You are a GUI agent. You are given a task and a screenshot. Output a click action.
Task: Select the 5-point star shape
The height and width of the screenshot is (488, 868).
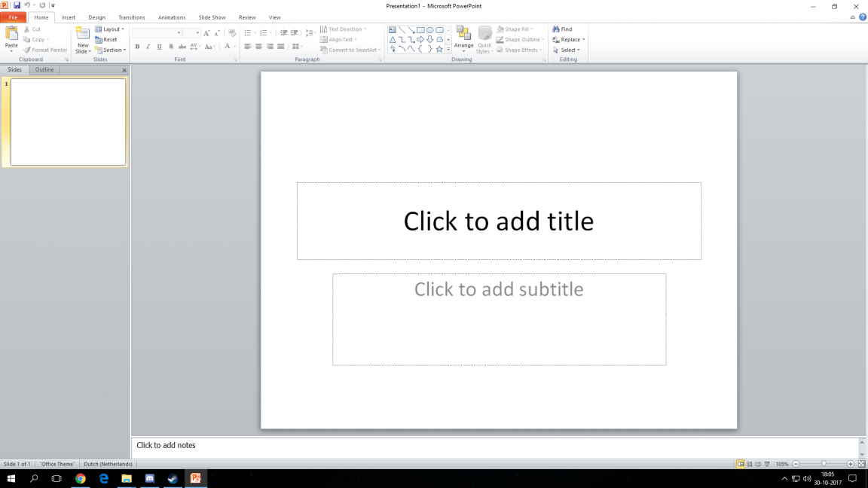coord(439,49)
